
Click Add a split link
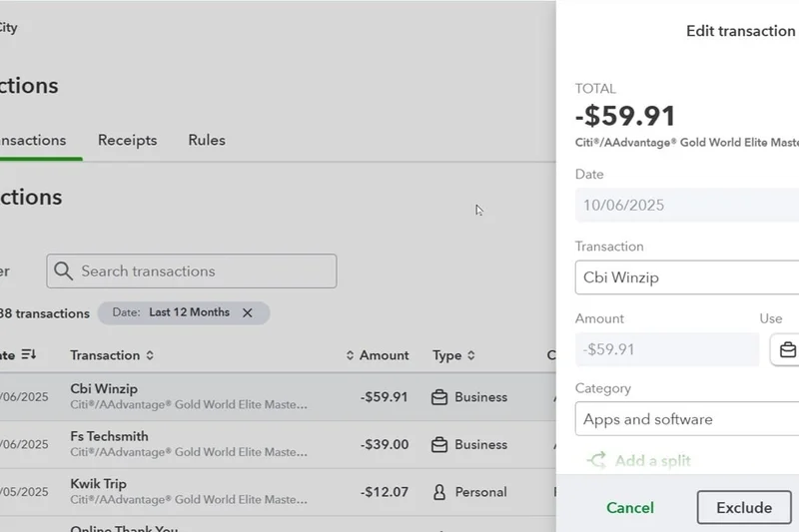point(653,460)
